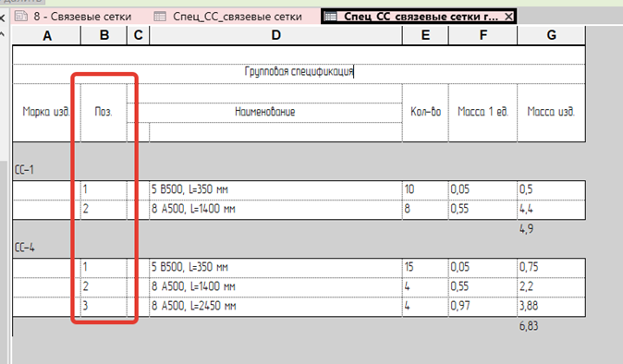Click the item mass cell '2,2'
Viewport: 623px width, 364px height.
[x=551, y=287]
